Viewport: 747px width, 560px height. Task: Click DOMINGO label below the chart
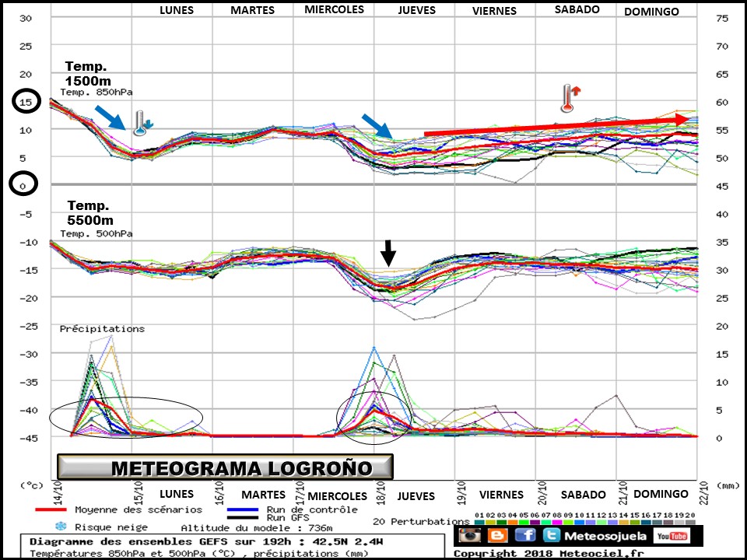click(x=661, y=494)
